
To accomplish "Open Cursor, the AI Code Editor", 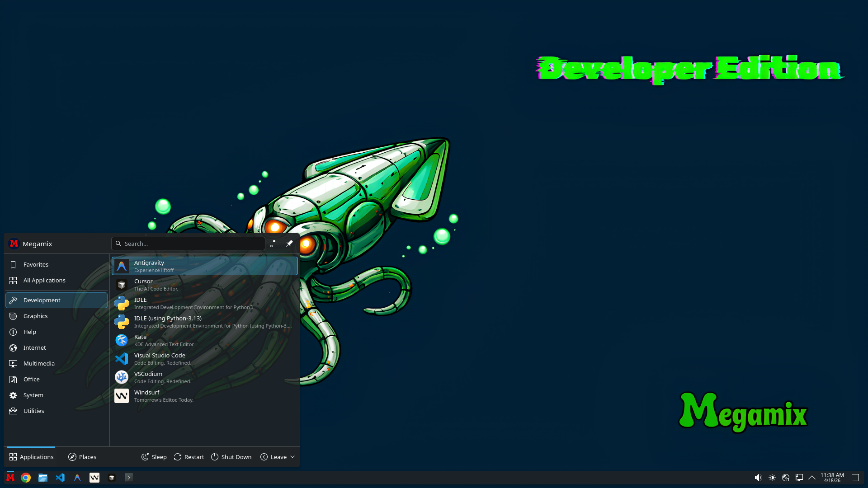I will tap(204, 285).
